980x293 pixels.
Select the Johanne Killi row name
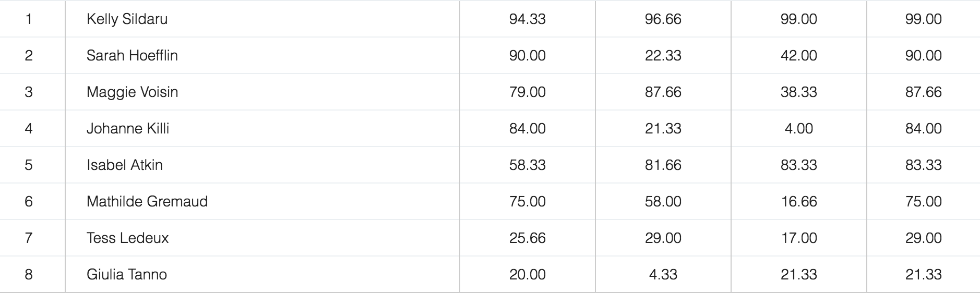tap(128, 129)
